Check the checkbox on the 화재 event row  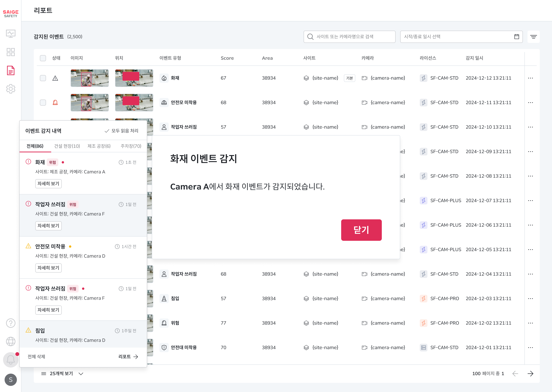pos(43,78)
